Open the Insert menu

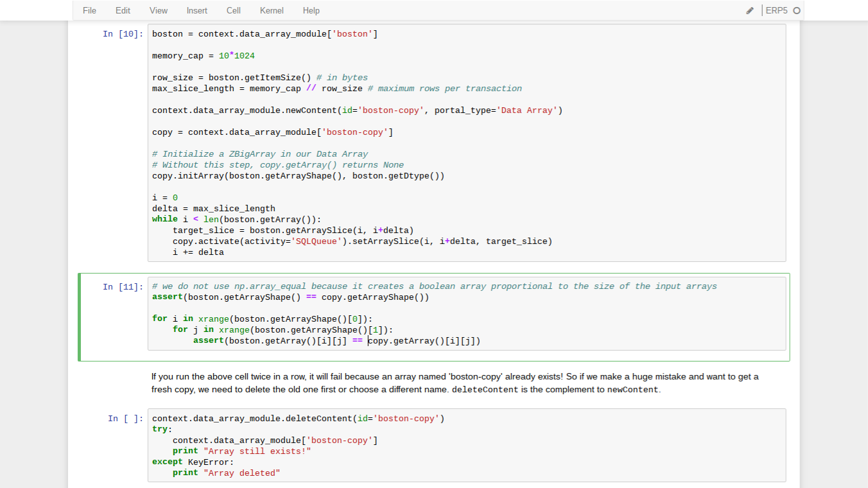point(196,10)
